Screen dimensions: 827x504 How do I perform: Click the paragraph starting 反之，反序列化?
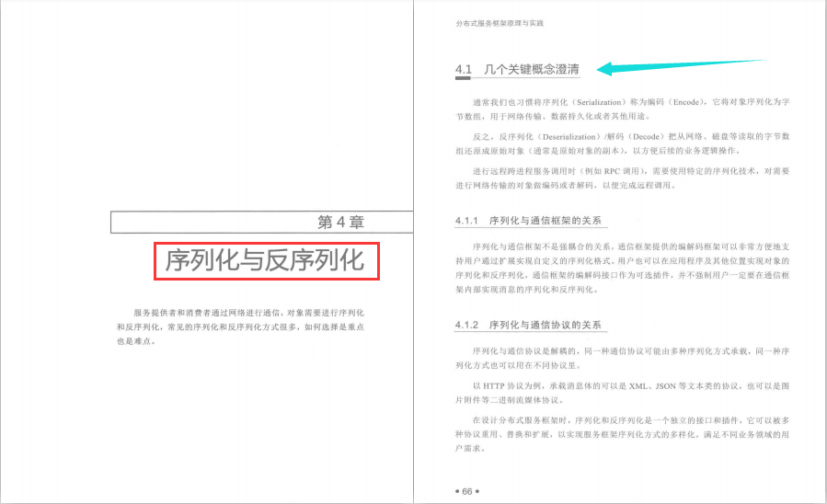click(623, 143)
